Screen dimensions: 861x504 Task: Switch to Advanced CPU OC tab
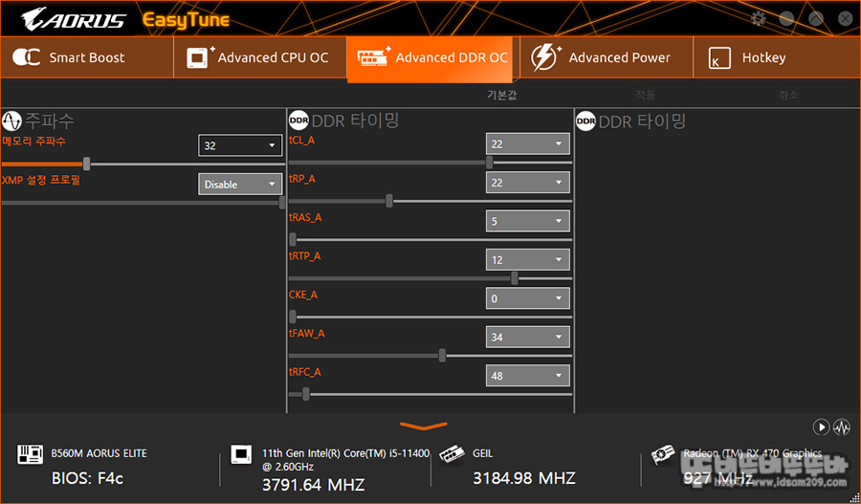point(260,57)
